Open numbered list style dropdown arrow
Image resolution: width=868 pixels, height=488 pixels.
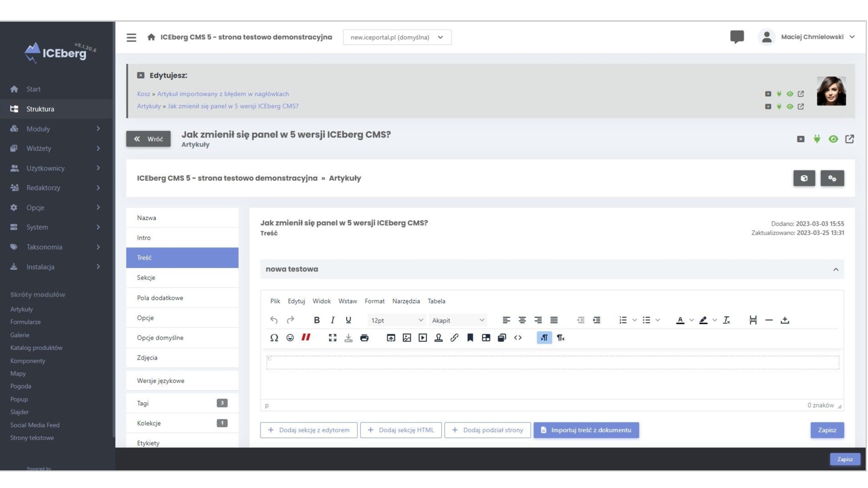click(x=634, y=320)
